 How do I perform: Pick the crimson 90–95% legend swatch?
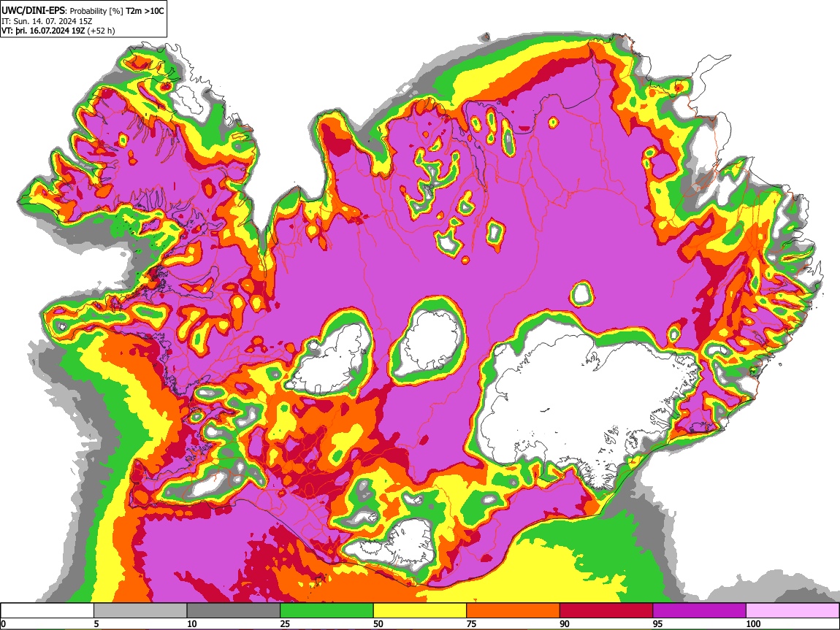click(x=606, y=611)
